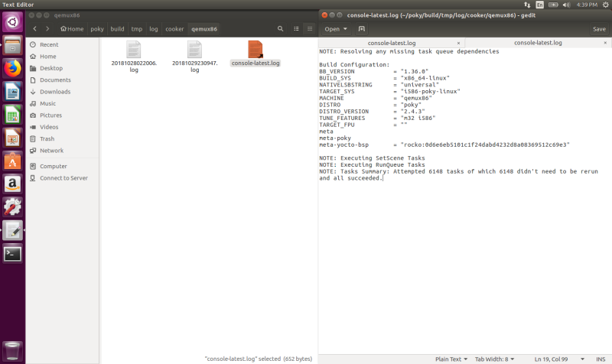Click Save button in gedit

click(599, 29)
